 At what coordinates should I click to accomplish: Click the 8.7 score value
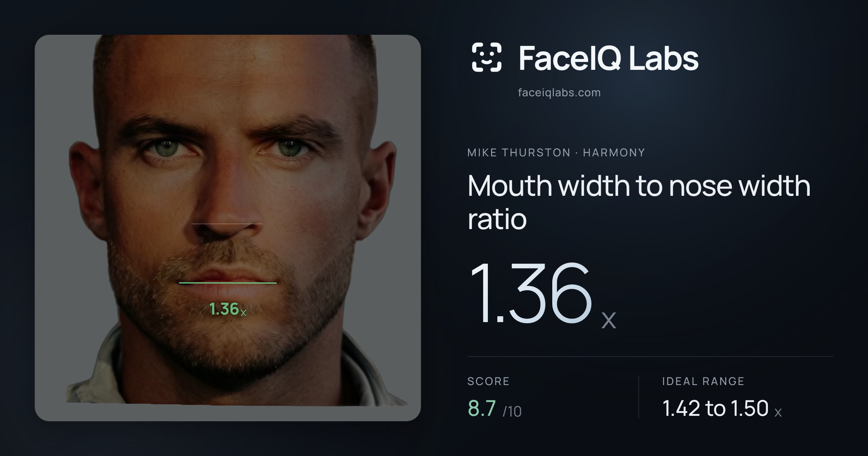coord(482,408)
